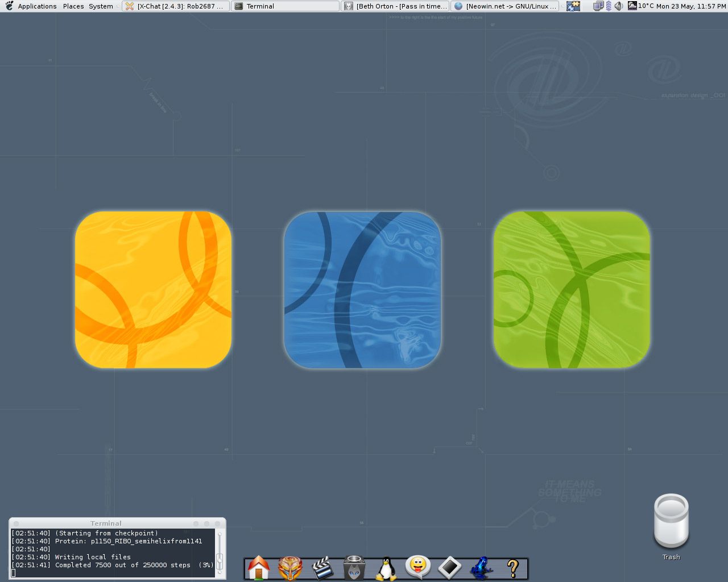This screenshot has width=728, height=582.
Task: Click the volume speaker icon in panel
Action: pyautogui.click(x=619, y=6)
